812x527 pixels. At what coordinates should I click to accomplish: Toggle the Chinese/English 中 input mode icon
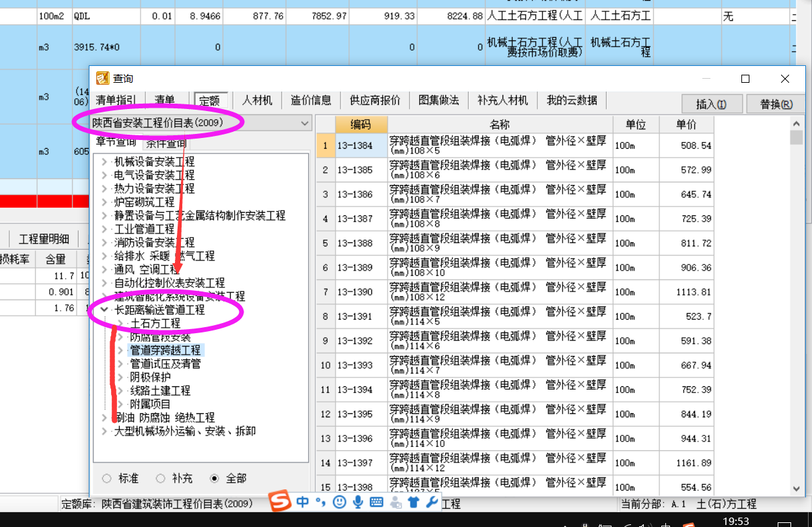tap(303, 502)
